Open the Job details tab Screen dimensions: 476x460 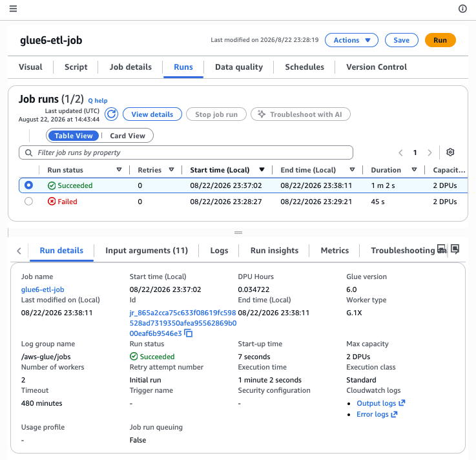tap(130, 67)
